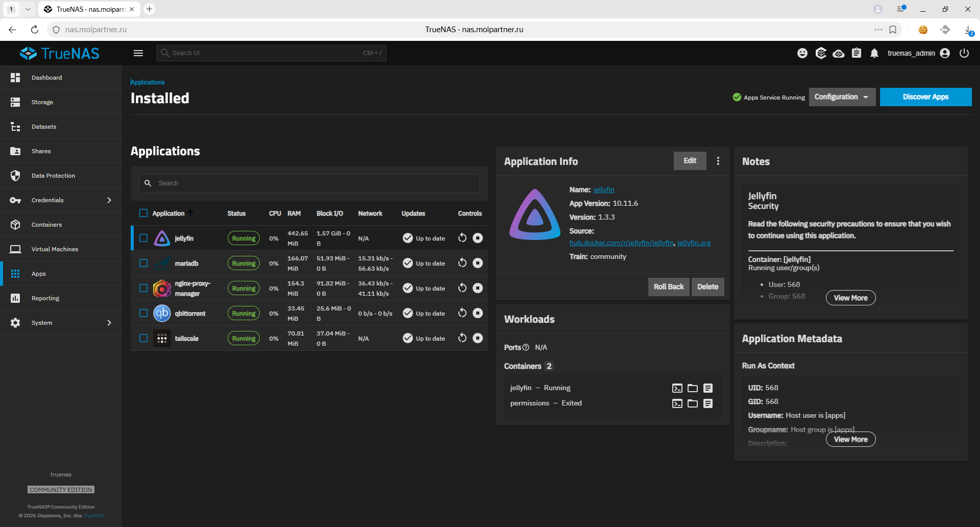This screenshot has width=980, height=527.
Task: Select the nginx-proxy-manager checkbox
Action: 143,288
